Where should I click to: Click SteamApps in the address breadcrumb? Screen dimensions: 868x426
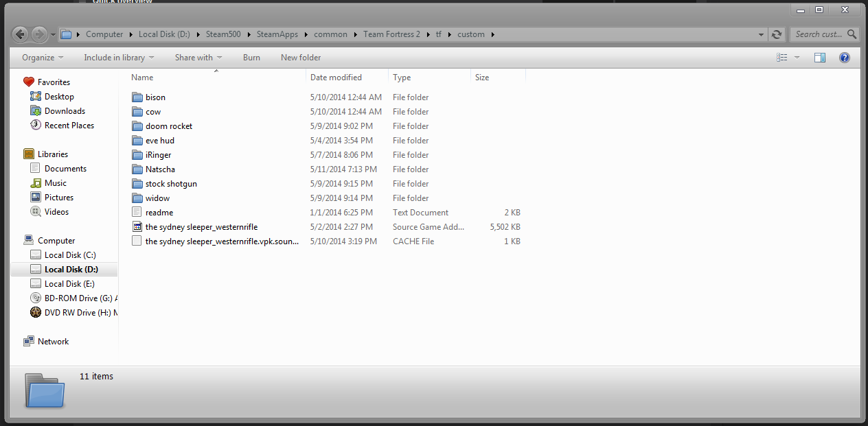(277, 34)
